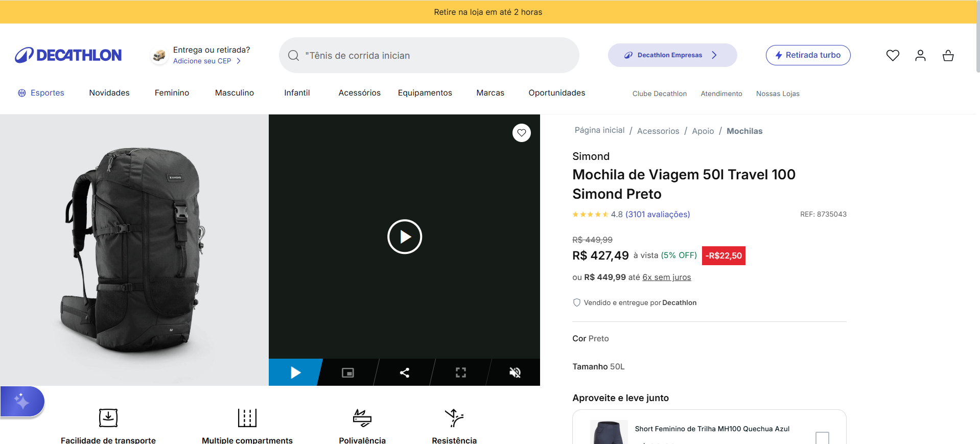This screenshot has height=444, width=980.
Task: Open the Marcas menu
Action: pos(491,93)
